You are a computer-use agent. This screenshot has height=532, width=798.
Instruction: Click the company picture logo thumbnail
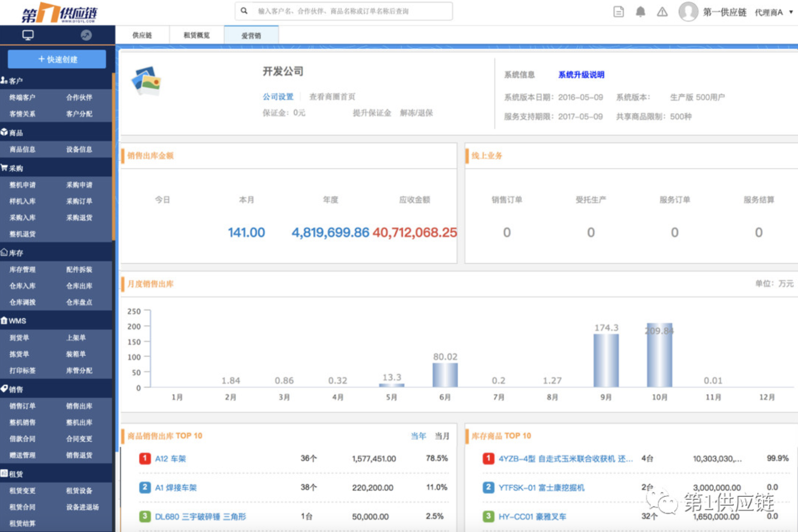coord(147,81)
